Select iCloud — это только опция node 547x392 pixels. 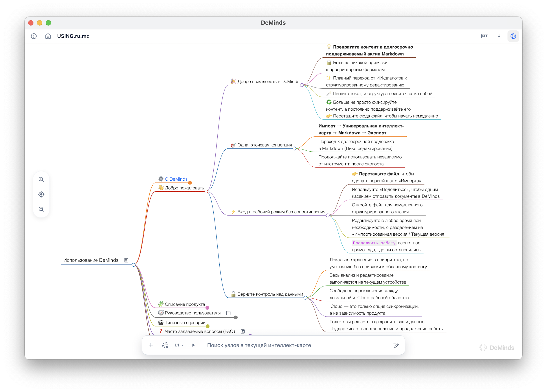point(374,310)
